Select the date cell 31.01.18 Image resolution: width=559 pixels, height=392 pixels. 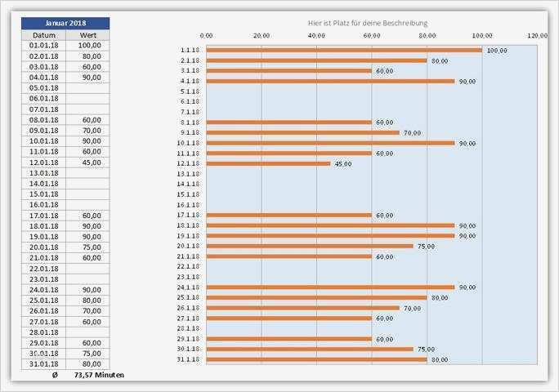[44, 364]
